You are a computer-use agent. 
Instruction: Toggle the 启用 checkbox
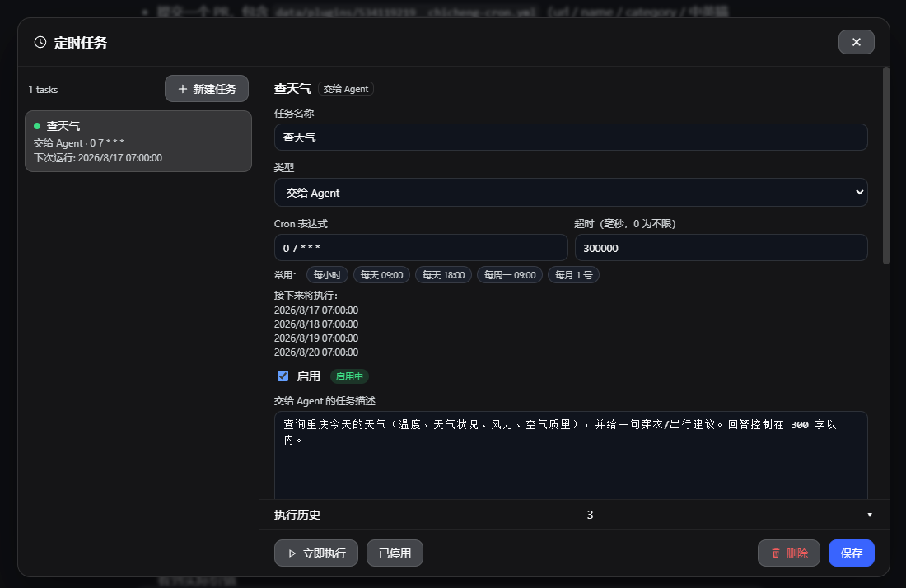(x=283, y=376)
